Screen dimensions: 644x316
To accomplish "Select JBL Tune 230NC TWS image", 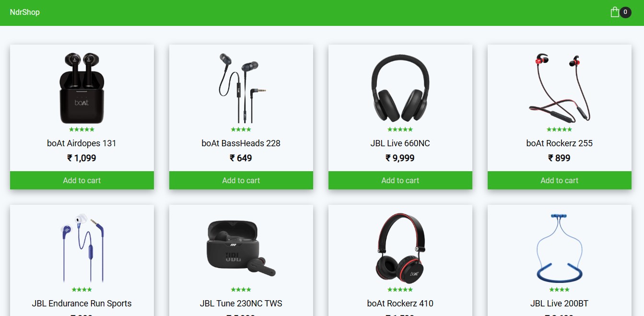I will click(x=241, y=248).
